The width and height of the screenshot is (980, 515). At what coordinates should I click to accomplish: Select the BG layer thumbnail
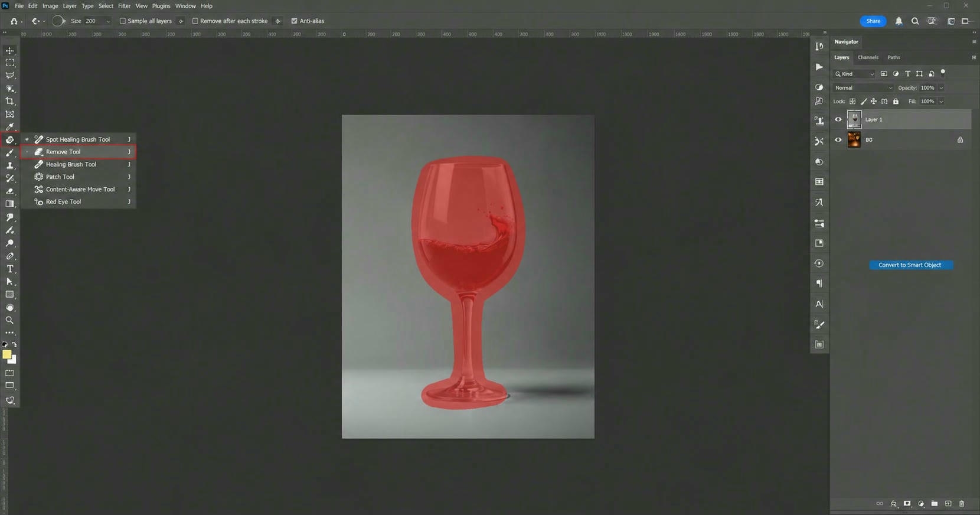click(x=854, y=140)
